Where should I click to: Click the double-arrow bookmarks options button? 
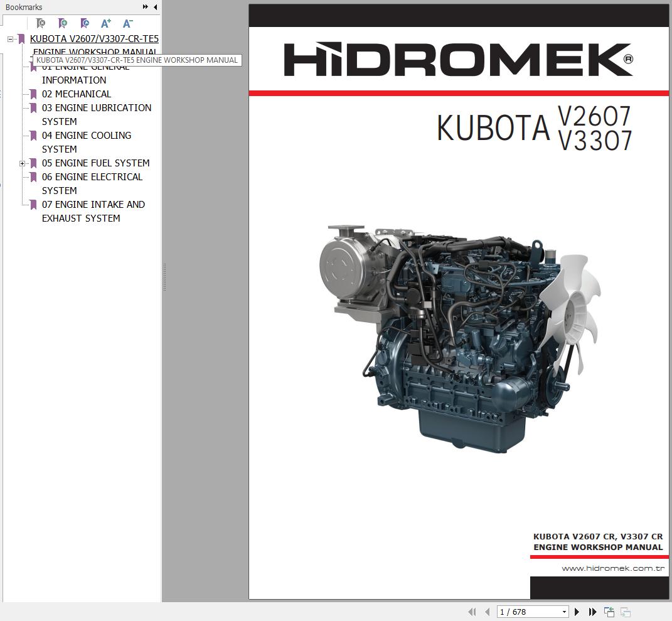[146, 7]
